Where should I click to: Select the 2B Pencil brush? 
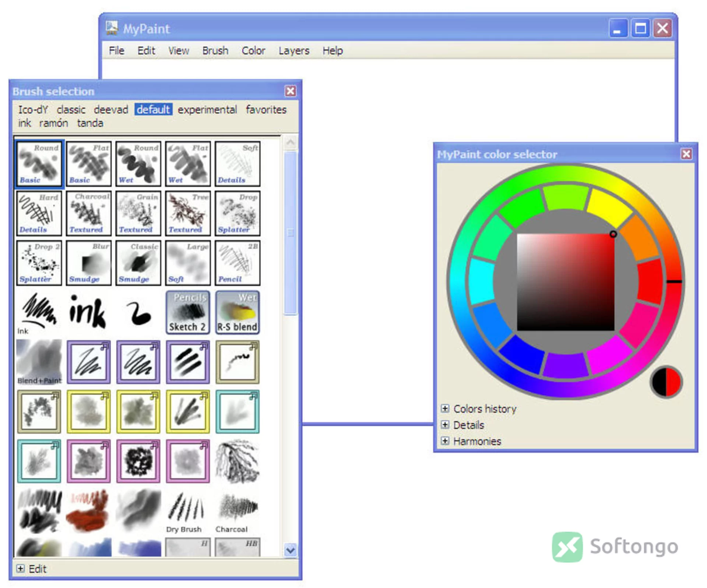point(238,263)
